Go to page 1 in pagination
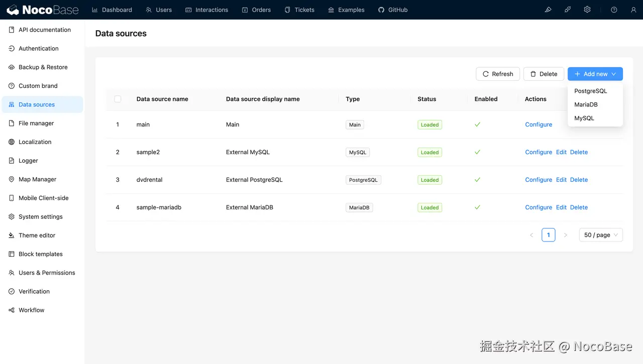Image resolution: width=643 pixels, height=364 pixels. [548, 235]
